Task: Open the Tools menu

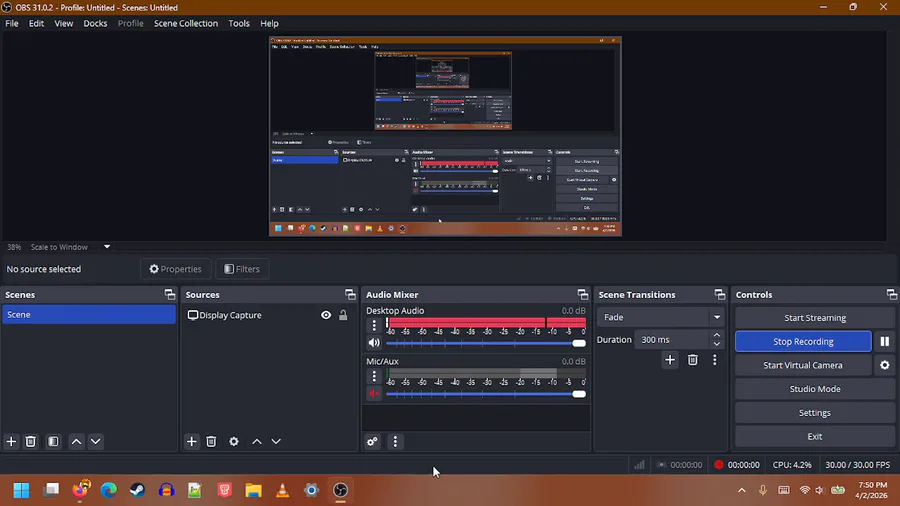Action: [x=239, y=24]
